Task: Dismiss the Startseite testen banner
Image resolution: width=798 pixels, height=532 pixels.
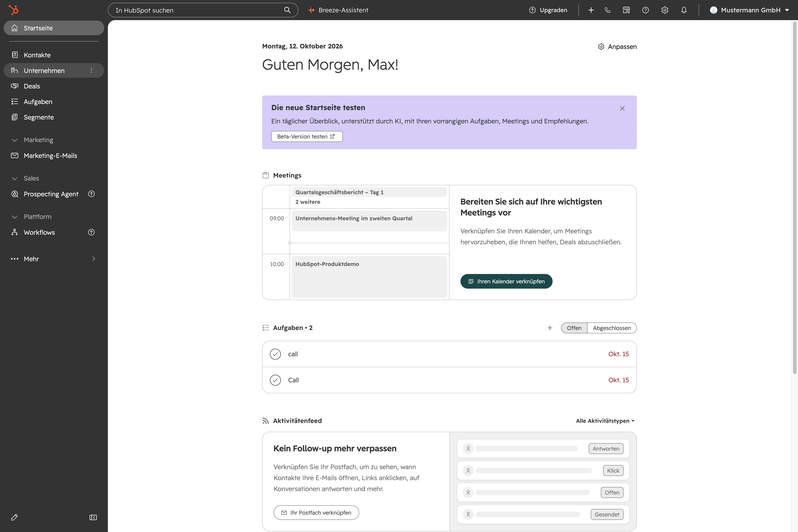Action: 622,108
